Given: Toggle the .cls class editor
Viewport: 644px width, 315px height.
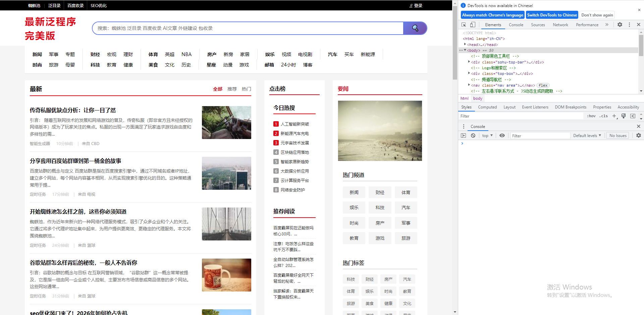Looking at the screenshot, I should (603, 116).
